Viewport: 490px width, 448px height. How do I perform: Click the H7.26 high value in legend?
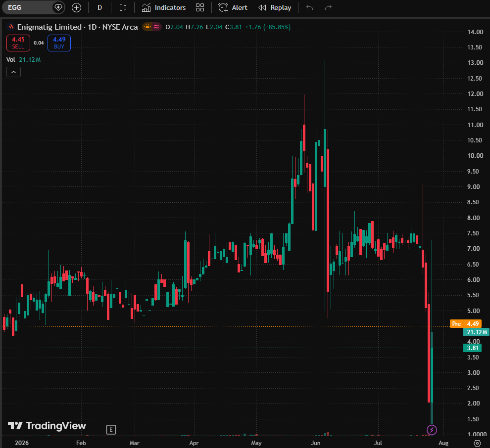click(x=195, y=27)
